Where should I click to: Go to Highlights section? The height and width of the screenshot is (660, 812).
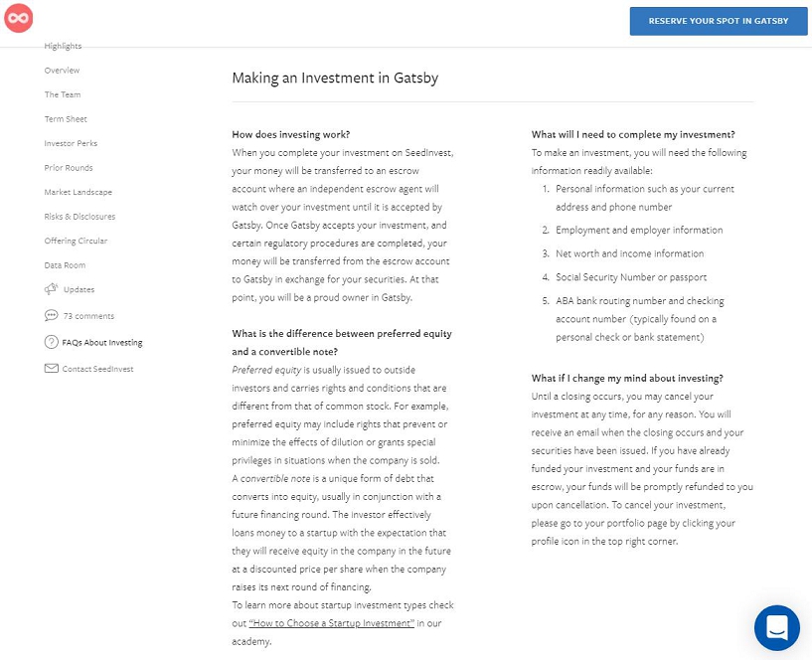point(63,47)
